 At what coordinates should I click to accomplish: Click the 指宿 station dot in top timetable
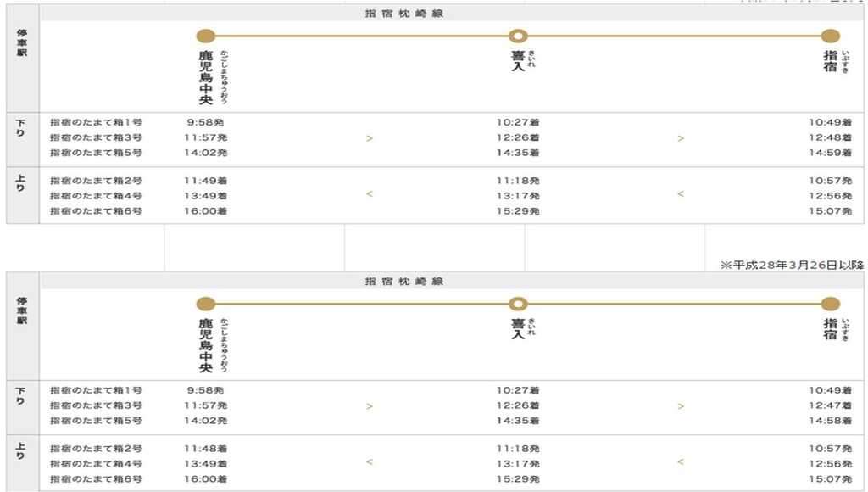(831, 36)
